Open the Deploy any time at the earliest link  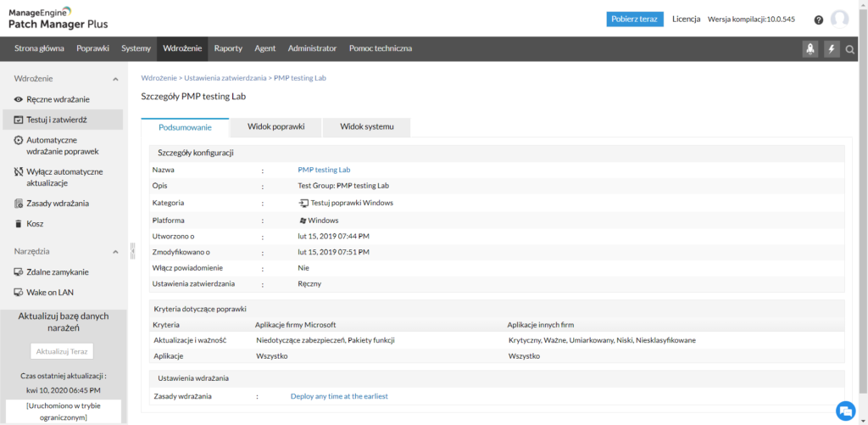[x=339, y=396]
